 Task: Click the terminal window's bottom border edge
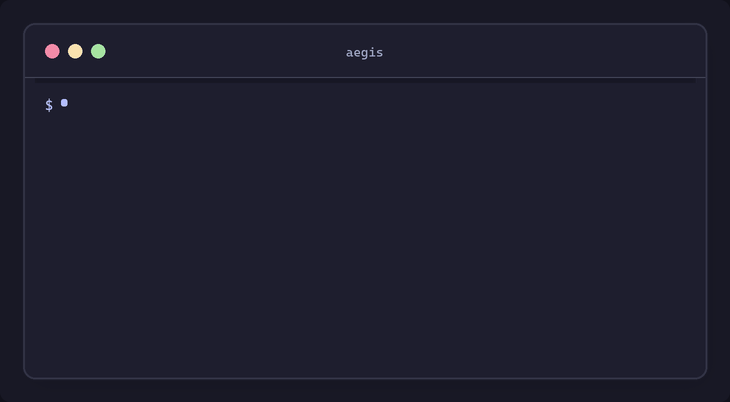coord(365,378)
